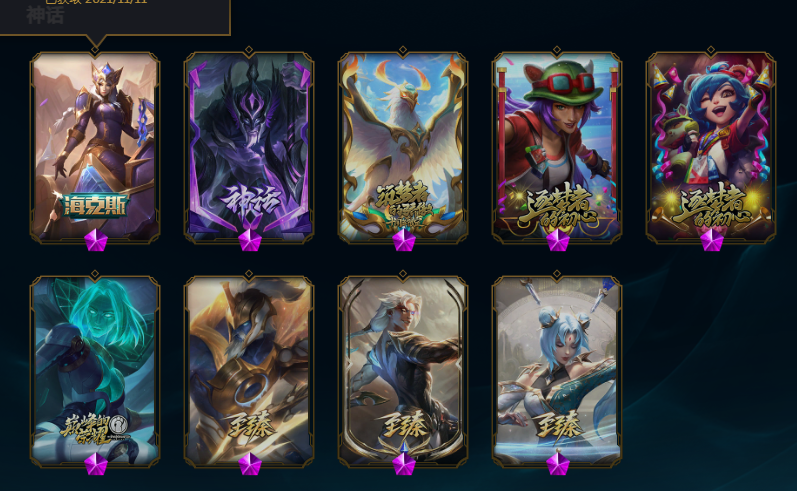Click the 神话 label in the tooltip
The image size is (797, 491).
pyautogui.click(x=45, y=15)
